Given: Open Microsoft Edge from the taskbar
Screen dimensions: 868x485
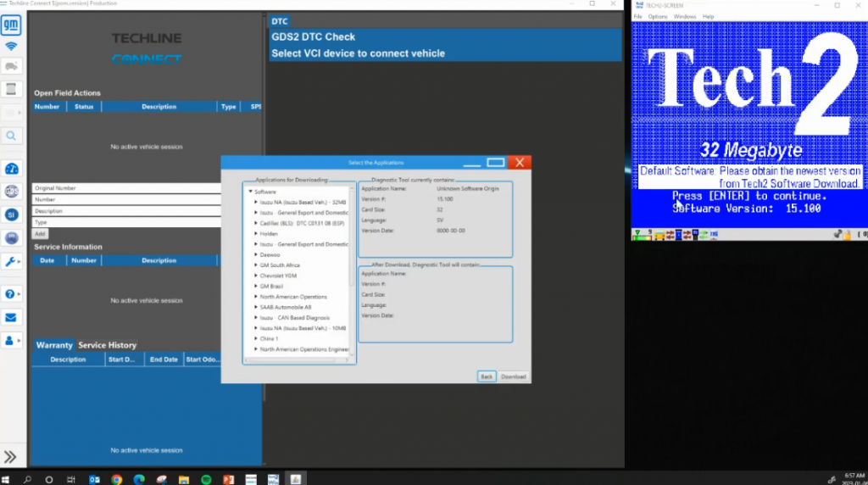Looking at the screenshot, I should [x=139, y=479].
